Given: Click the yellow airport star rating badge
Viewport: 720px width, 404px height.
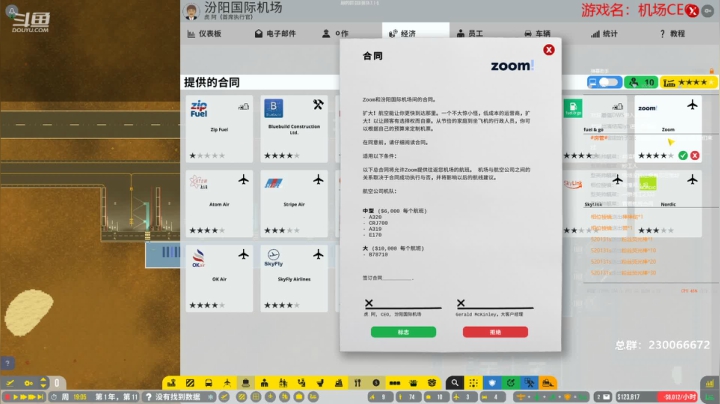Looking at the screenshot, I should pyautogui.click(x=688, y=82).
